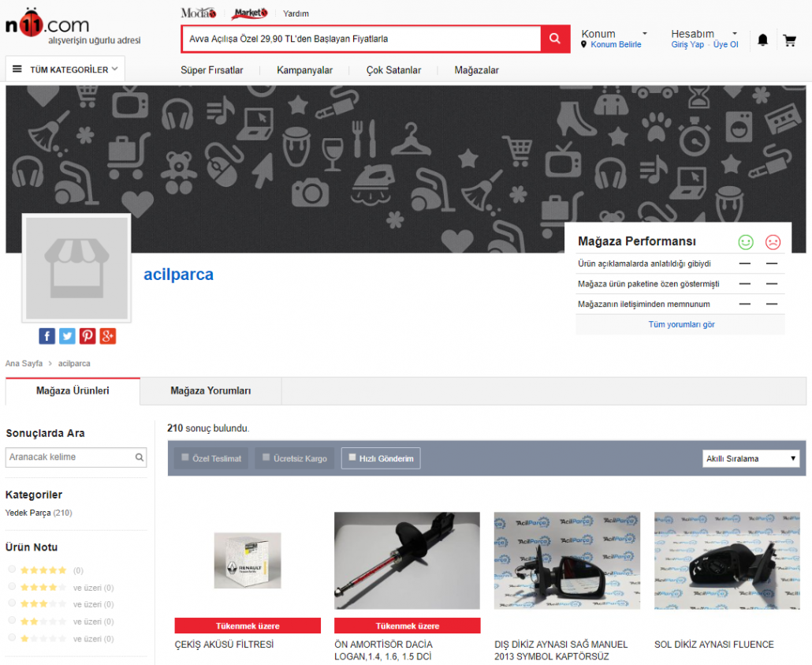
Task: Open the Kampanyalar menu item
Action: pos(304,70)
